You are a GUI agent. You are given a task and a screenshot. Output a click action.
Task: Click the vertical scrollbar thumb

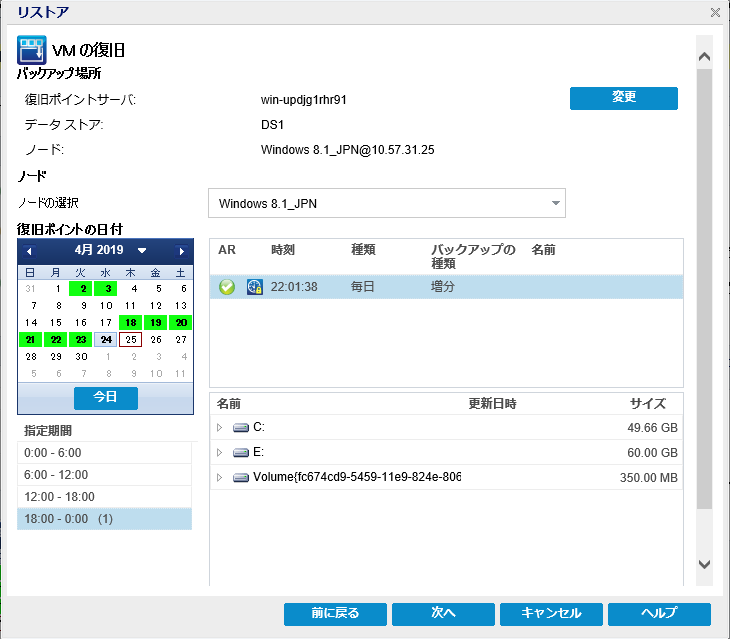pos(704,289)
